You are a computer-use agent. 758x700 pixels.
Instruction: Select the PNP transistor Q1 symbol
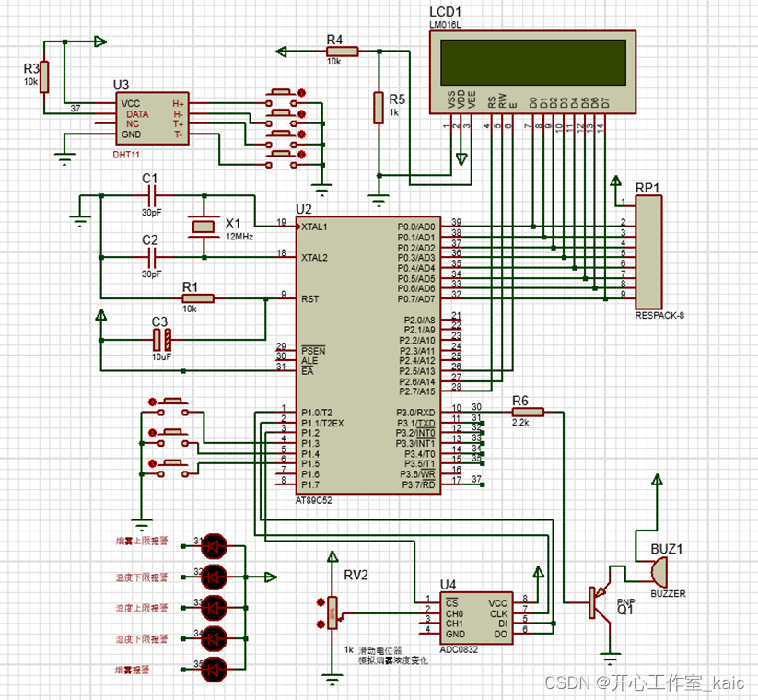[x=599, y=602]
